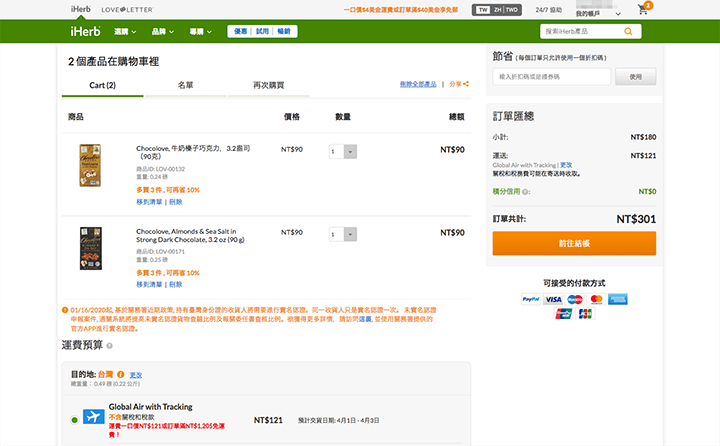Click inside the promo code input field
This screenshot has height=446, width=720.
point(551,77)
